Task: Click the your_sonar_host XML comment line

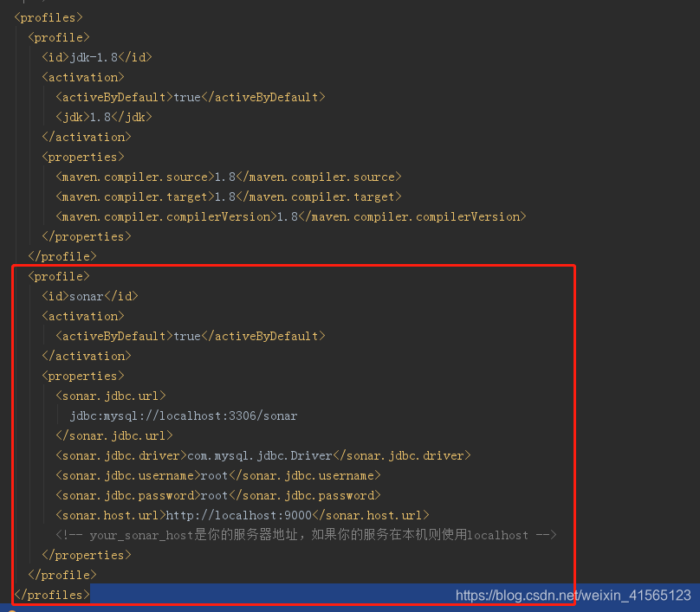Action: [x=307, y=535]
